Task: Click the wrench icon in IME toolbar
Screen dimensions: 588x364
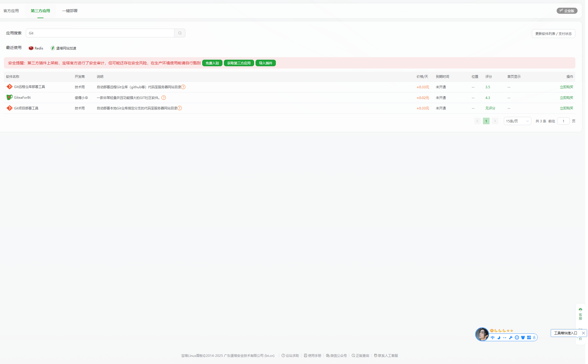Action: pos(511,338)
